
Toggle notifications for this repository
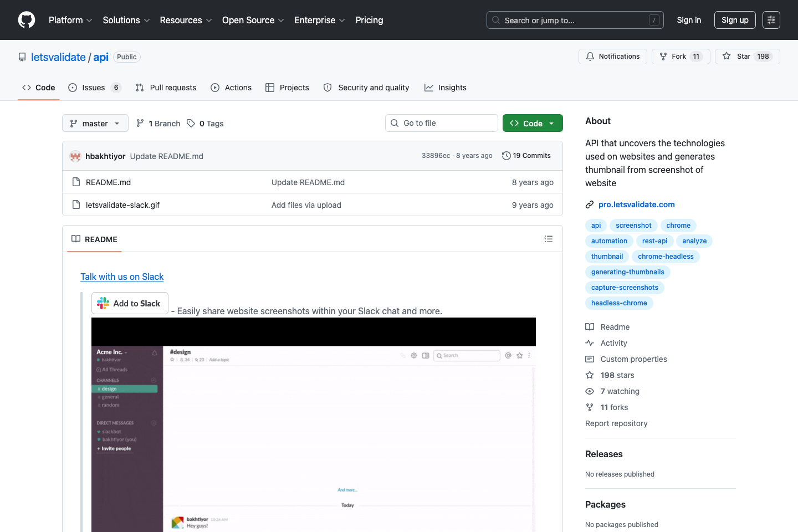click(x=612, y=56)
